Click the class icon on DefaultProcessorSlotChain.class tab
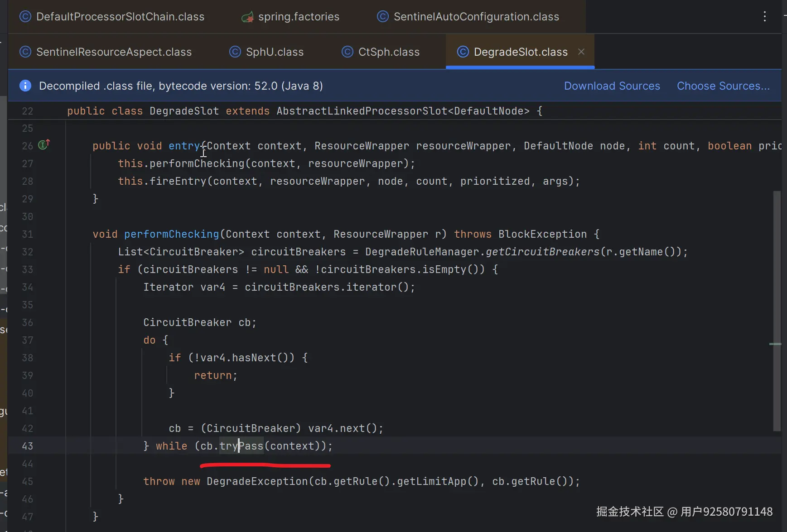The width and height of the screenshot is (787, 532). pos(25,17)
